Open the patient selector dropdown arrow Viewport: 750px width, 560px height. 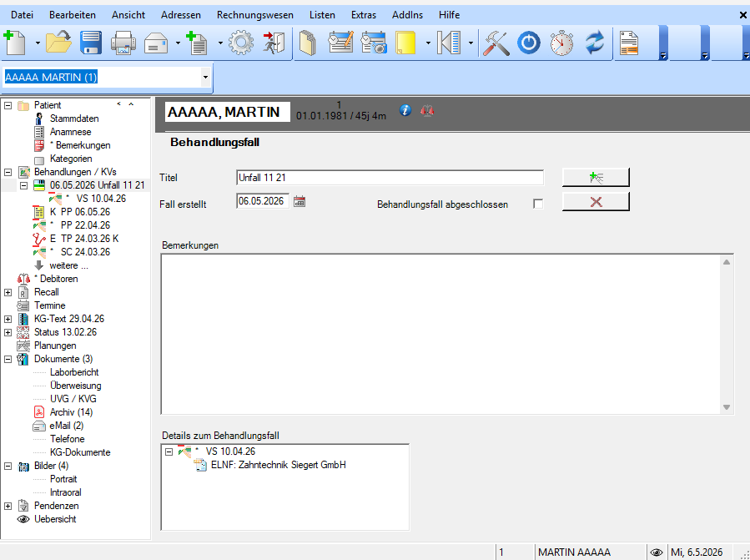click(205, 77)
